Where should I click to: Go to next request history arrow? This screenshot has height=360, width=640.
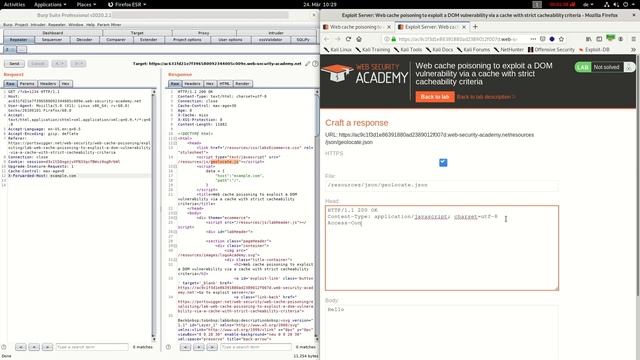click(x=78, y=64)
